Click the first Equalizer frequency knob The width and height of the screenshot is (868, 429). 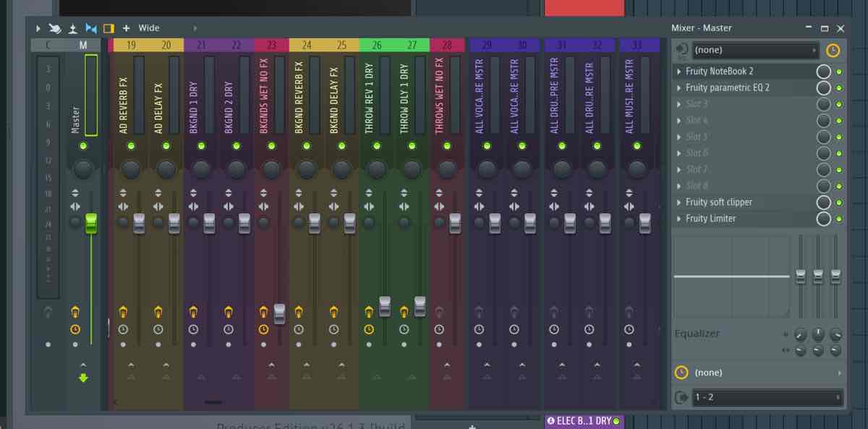tap(800, 334)
